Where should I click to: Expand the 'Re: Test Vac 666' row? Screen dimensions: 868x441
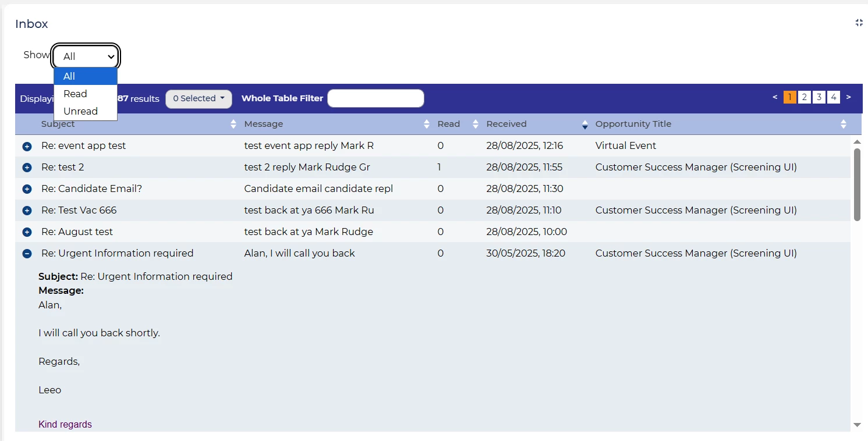(x=27, y=211)
